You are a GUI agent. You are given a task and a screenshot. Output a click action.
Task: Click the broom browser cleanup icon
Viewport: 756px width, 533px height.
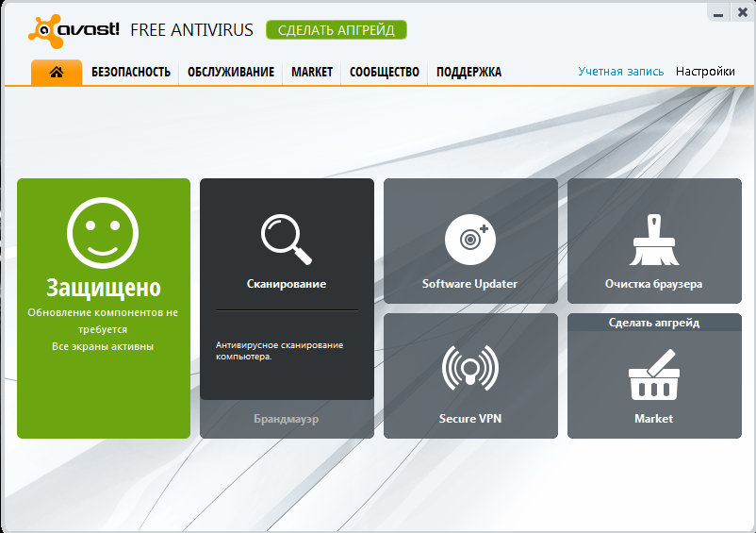pos(654,240)
